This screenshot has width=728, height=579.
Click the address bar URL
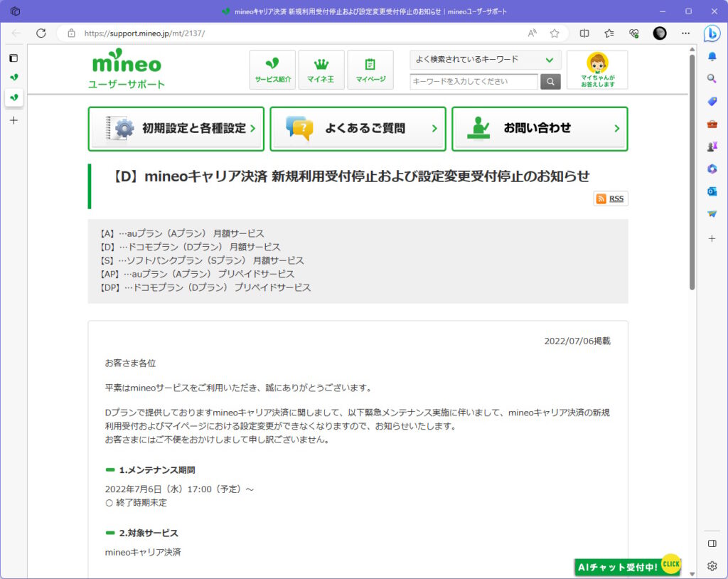(x=144, y=33)
